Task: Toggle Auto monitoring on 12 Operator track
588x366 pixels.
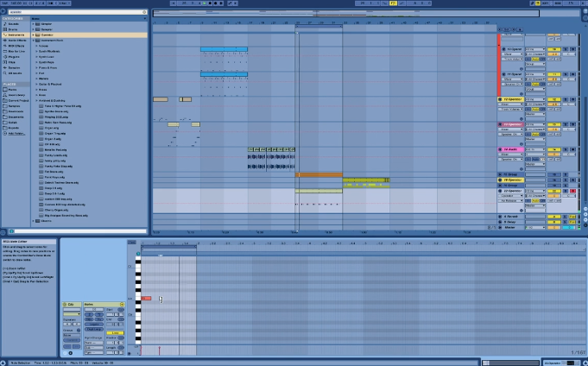Action: [x=535, y=109]
